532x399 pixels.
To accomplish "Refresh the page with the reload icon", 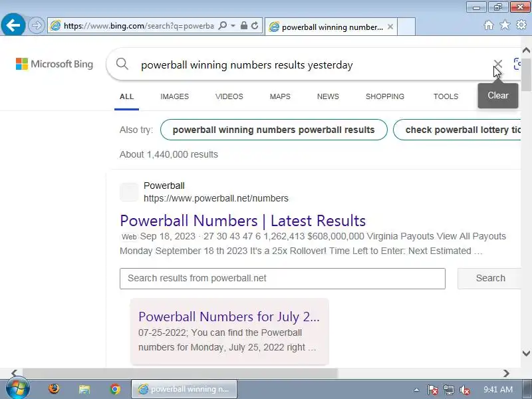I will coord(255,26).
